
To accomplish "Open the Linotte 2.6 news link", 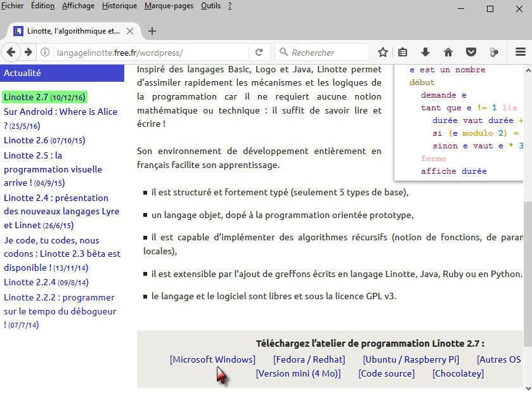I will 44,140.
